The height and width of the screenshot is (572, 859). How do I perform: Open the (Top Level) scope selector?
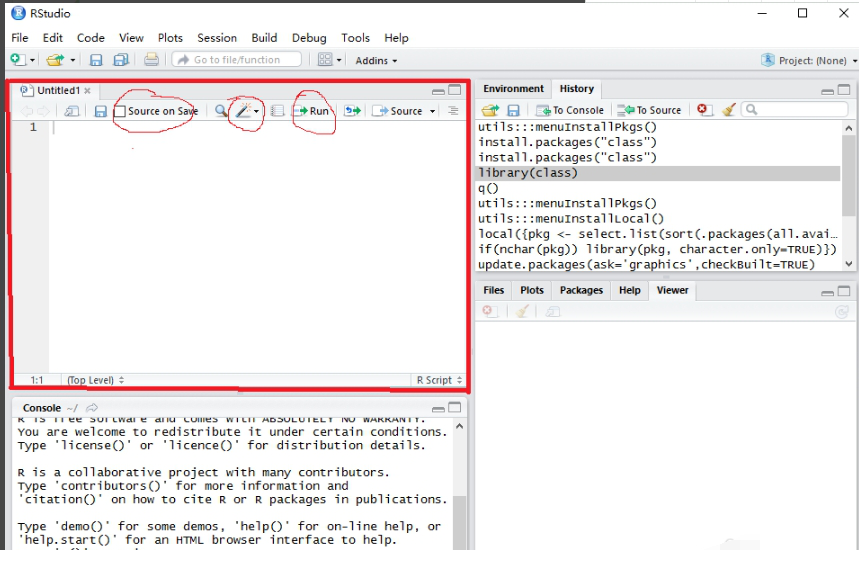pyautogui.click(x=95, y=380)
